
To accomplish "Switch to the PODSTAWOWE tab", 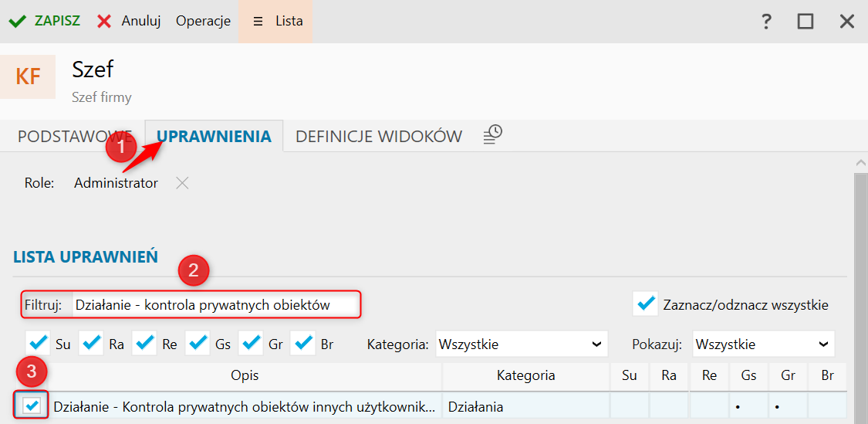I will tap(75, 137).
